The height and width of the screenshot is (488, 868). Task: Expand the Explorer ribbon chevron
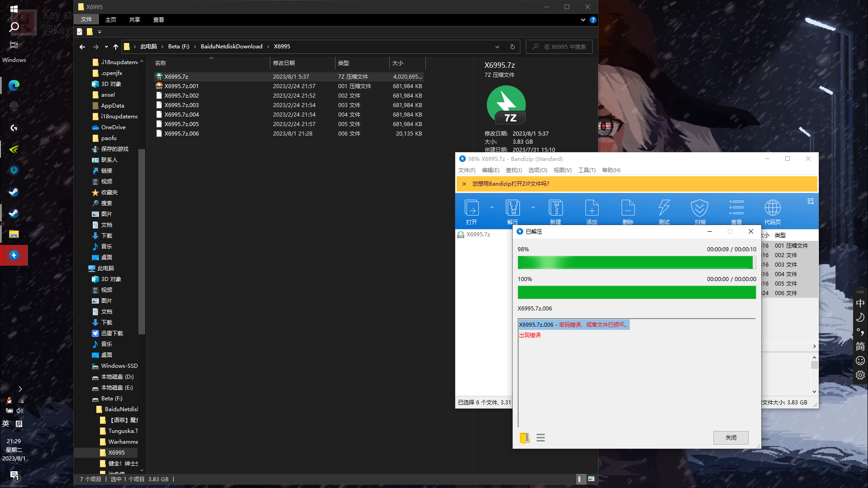coord(583,20)
